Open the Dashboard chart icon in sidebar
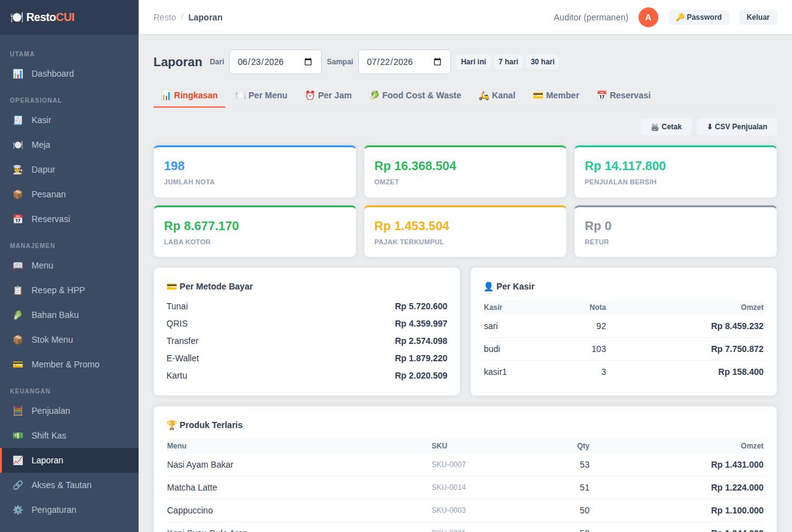The height and width of the screenshot is (532, 792). [18, 74]
